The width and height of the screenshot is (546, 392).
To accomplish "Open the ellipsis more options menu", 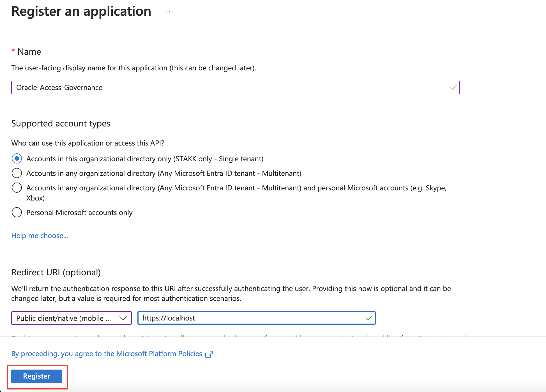I will (x=169, y=11).
